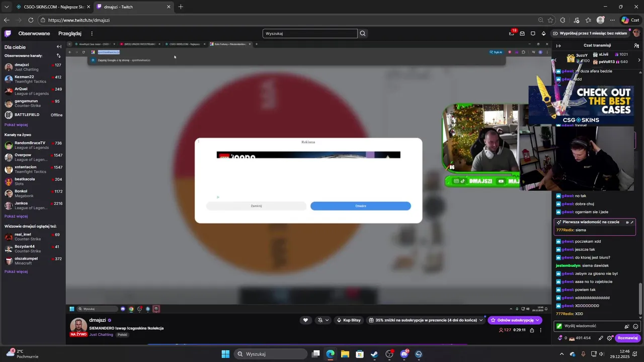Click the Rozmawiaj chat button

[628, 338]
